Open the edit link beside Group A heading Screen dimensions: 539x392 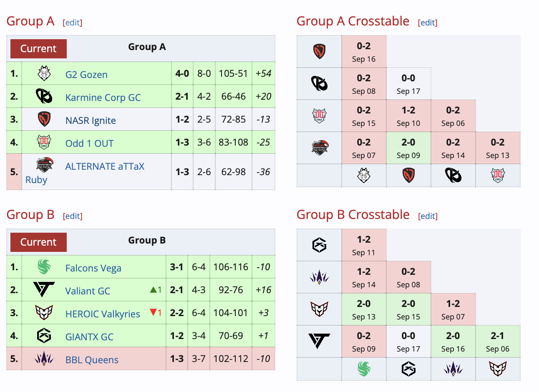[72, 23]
